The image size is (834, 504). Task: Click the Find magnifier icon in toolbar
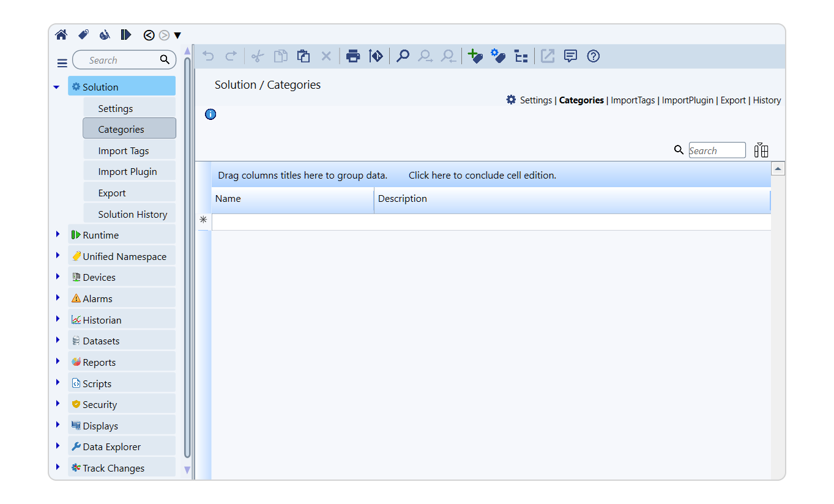tap(403, 56)
